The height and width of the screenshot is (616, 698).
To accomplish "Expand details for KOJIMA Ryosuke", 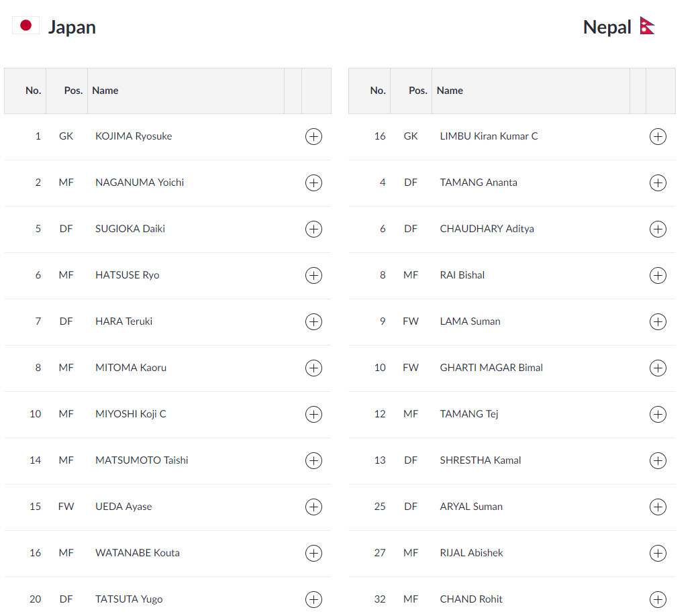I will pyautogui.click(x=313, y=137).
